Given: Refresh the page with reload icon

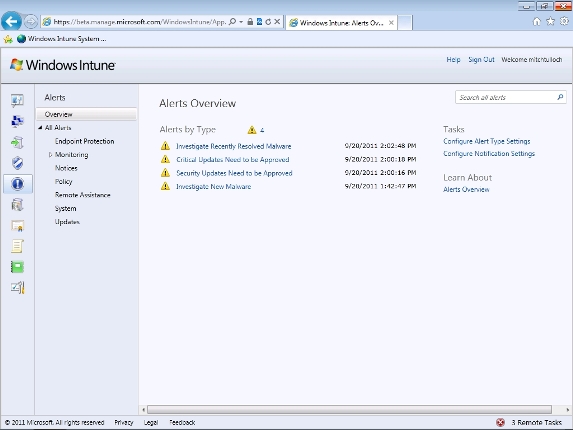Looking at the screenshot, I should coord(268,22).
